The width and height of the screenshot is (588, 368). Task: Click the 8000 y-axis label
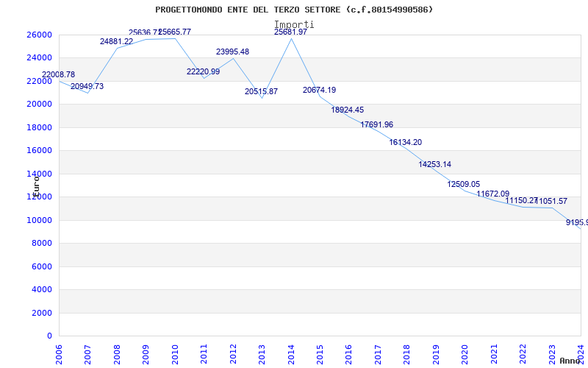42,244
